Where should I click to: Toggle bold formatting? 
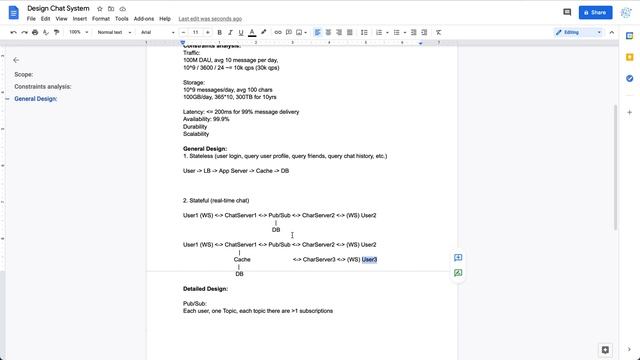(219, 32)
